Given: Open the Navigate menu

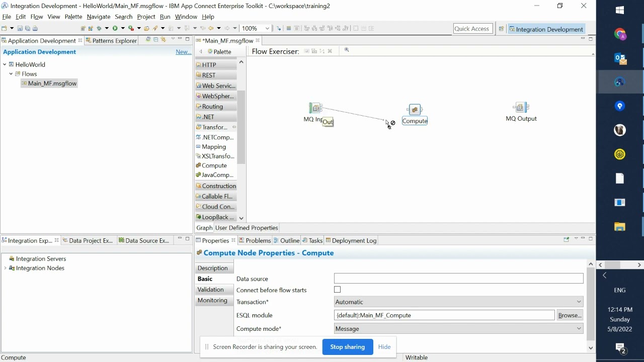Looking at the screenshot, I should coord(99,17).
